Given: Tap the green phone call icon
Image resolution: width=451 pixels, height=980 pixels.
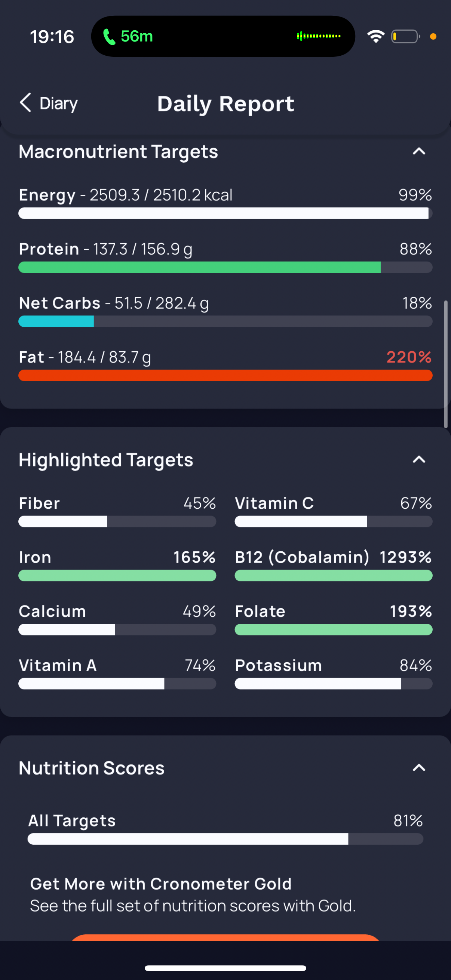Looking at the screenshot, I should (x=109, y=37).
